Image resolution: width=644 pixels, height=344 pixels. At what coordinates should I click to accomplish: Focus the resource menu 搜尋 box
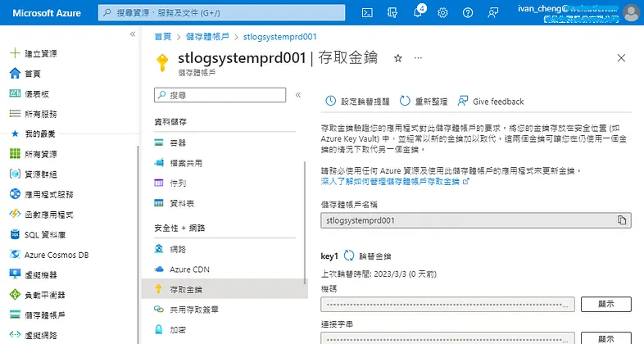pyautogui.click(x=220, y=95)
